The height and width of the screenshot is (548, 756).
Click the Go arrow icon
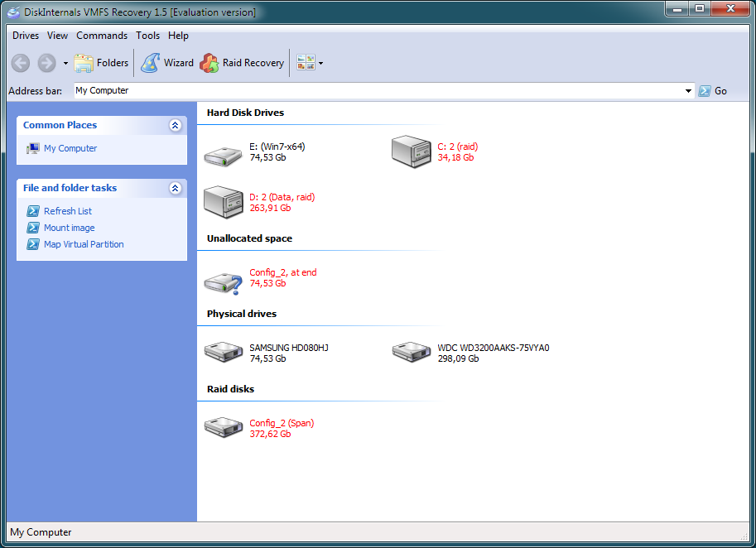click(705, 91)
